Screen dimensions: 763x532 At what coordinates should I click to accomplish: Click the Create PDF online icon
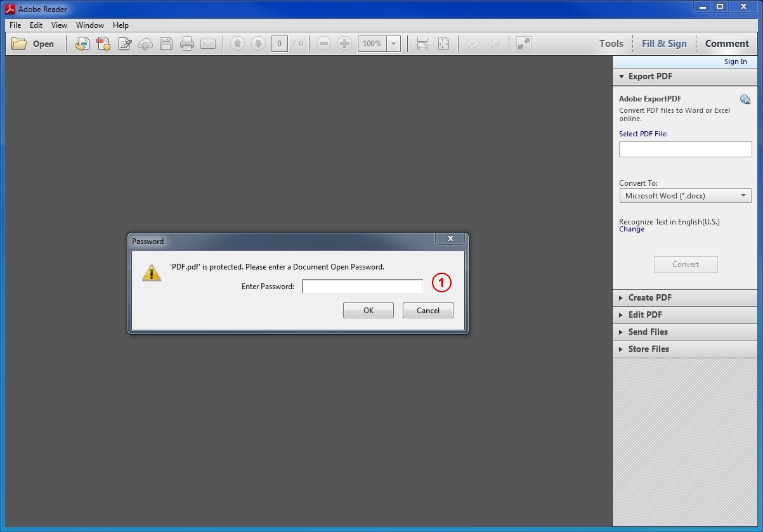[x=103, y=44]
